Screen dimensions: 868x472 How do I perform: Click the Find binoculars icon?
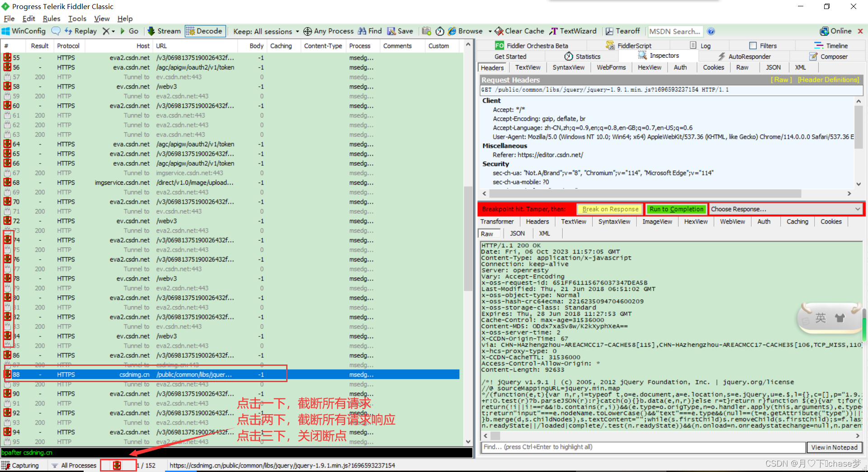(362, 31)
